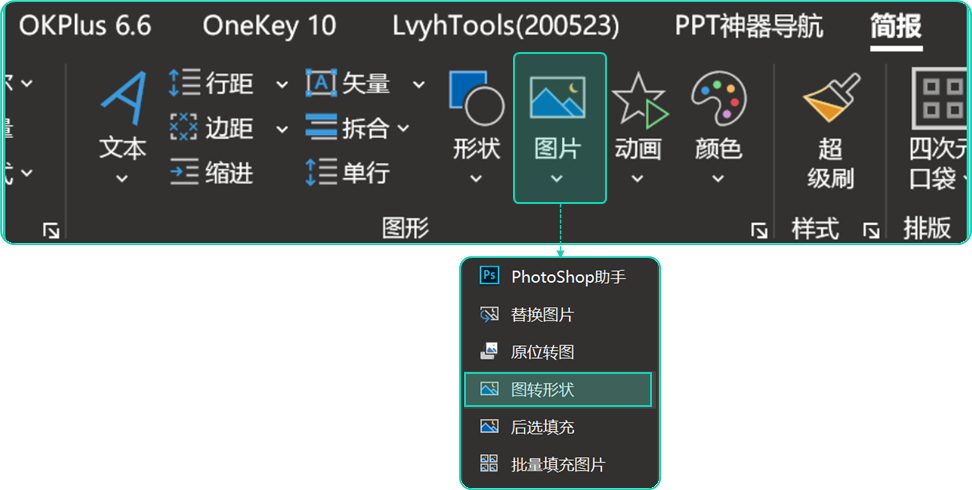This screenshot has height=490, width=972.
Task: Select PhotoShop助手 from the menu
Action: [x=567, y=277]
